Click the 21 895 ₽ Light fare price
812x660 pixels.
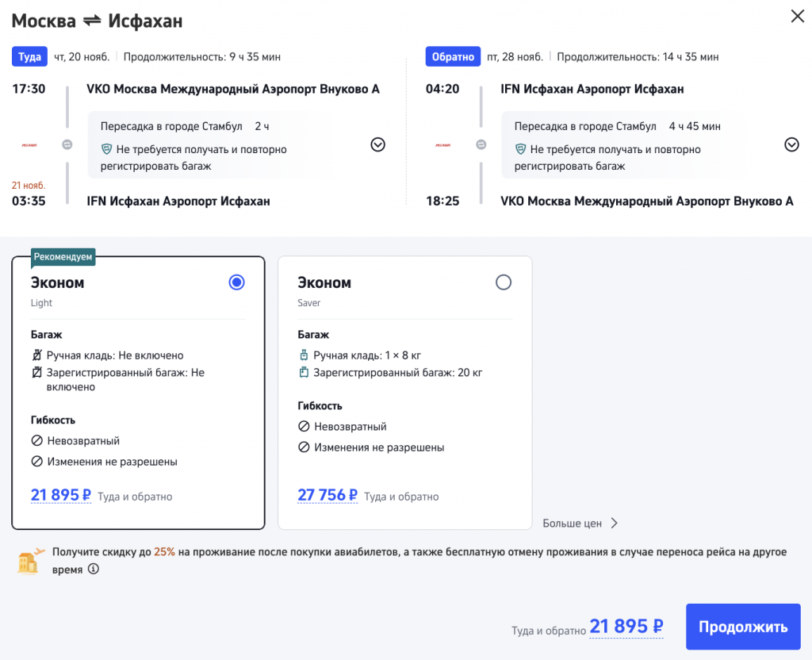coord(60,496)
